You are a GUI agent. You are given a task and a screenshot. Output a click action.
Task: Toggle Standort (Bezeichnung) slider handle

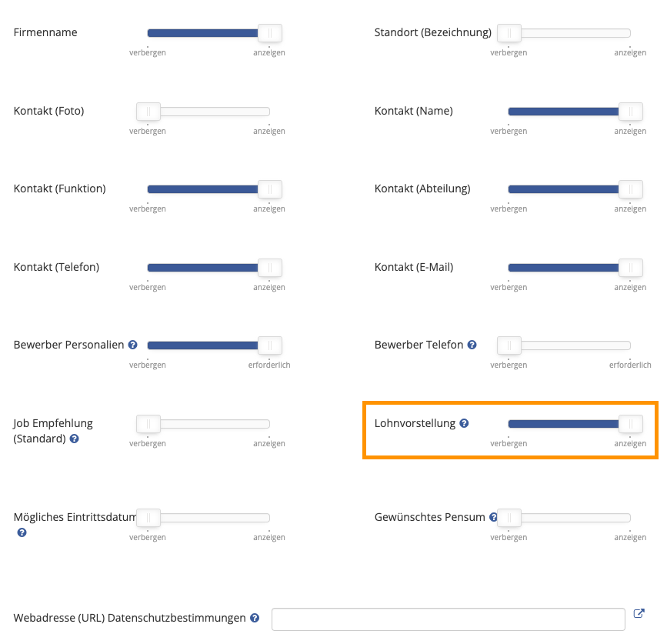(x=509, y=33)
